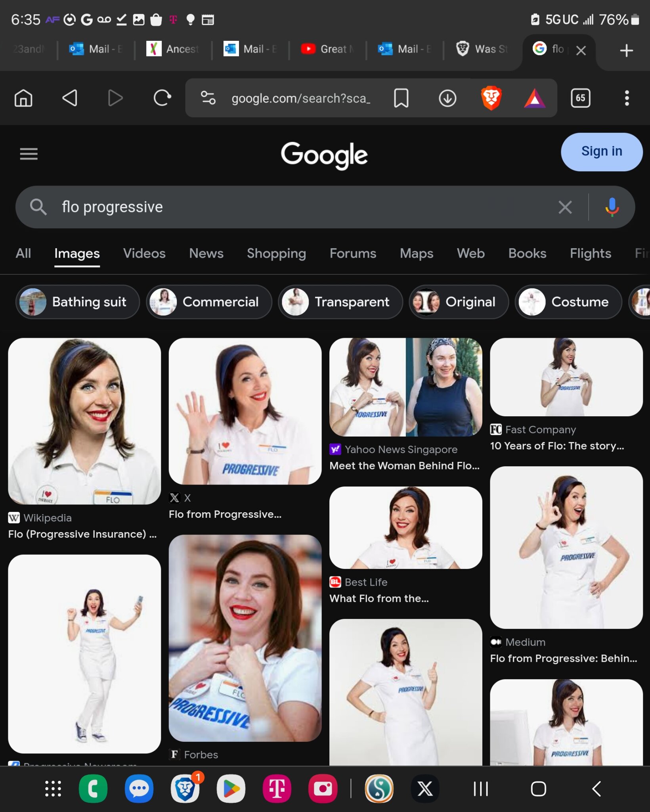Select the Web search tab
The height and width of the screenshot is (812, 650).
click(x=470, y=253)
